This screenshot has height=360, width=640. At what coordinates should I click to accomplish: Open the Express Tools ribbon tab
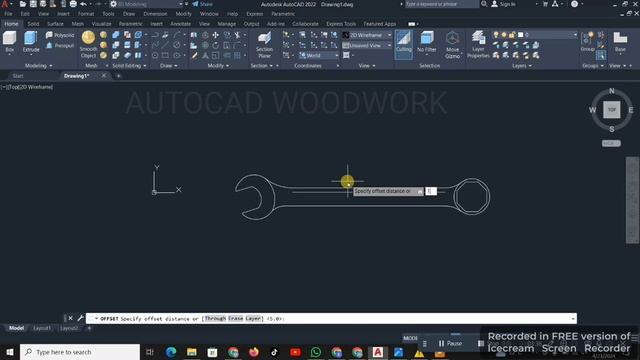point(341,24)
